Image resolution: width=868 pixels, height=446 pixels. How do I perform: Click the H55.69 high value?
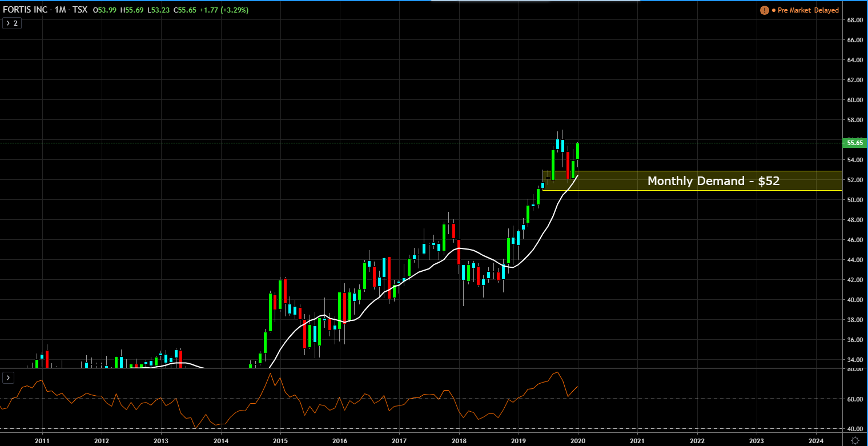[x=131, y=10]
